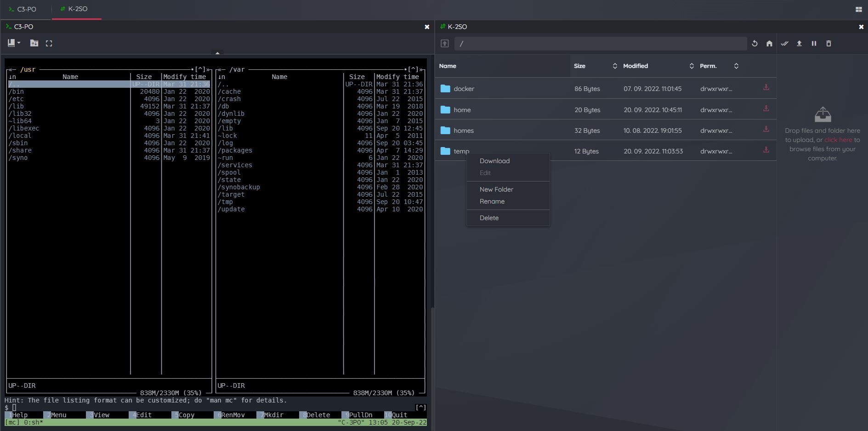868x431 pixels.
Task: Click the pause transfers icon
Action: [x=814, y=44]
